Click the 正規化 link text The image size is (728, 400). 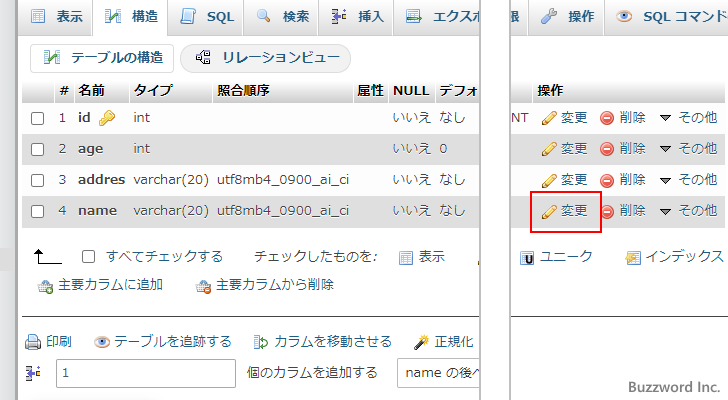point(454,342)
